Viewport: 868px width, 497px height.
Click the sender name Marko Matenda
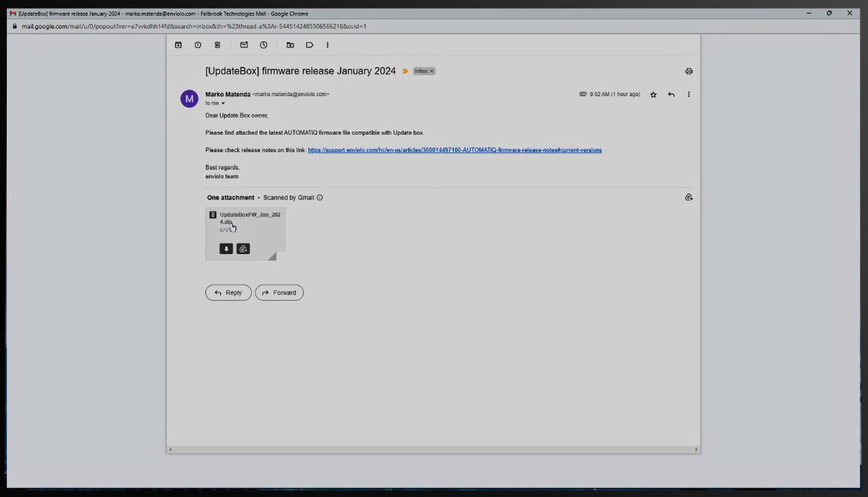click(228, 94)
